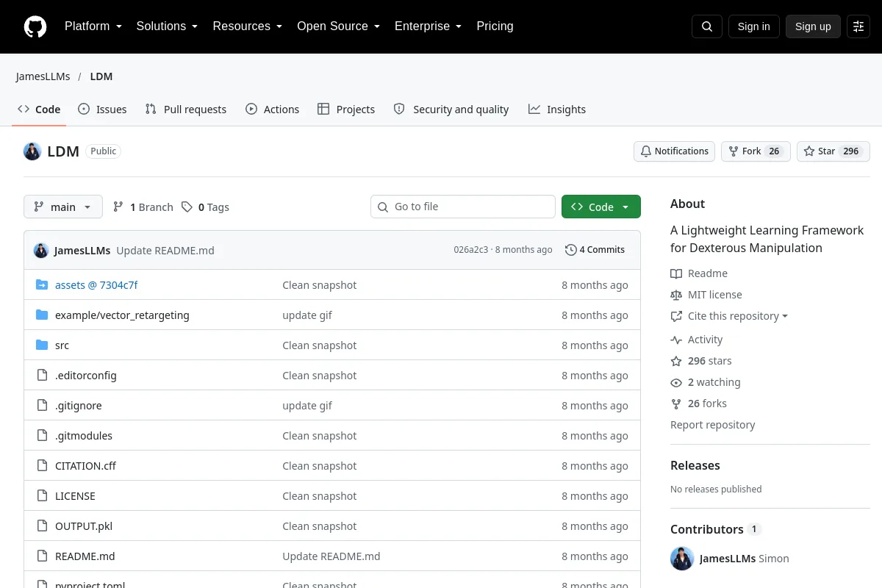Expand the Platform menu

[93, 26]
